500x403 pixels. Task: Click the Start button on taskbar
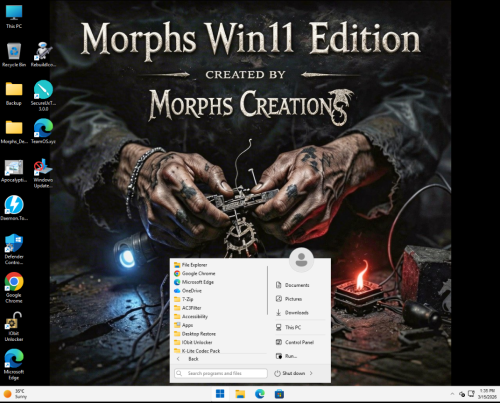pyautogui.click(x=220, y=394)
